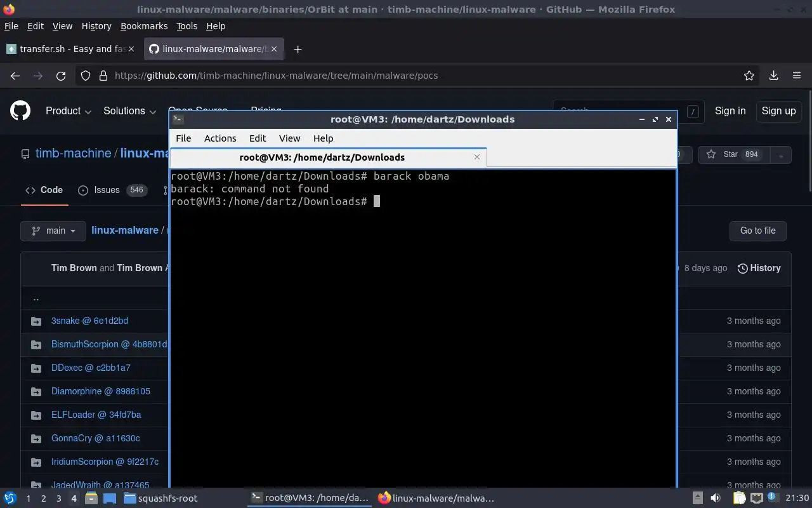Screen dimensions: 812x508
Task: Click the removable media tray icon
Action: pos(697,498)
